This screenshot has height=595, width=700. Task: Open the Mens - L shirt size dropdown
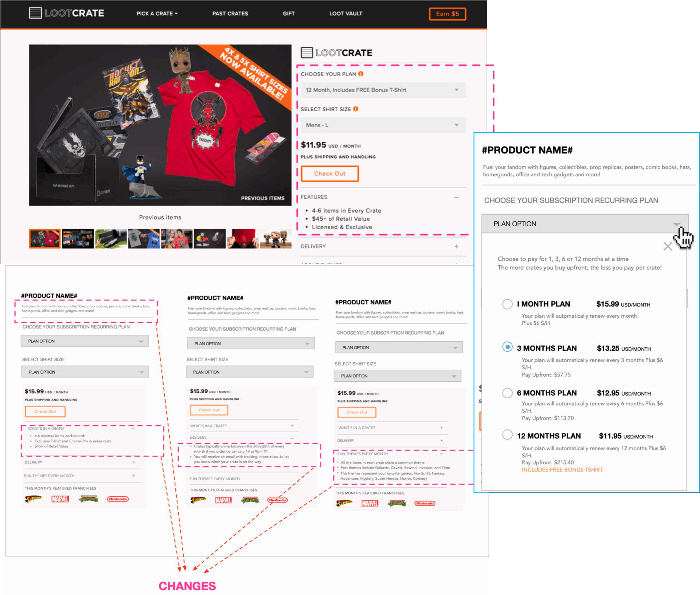point(383,125)
